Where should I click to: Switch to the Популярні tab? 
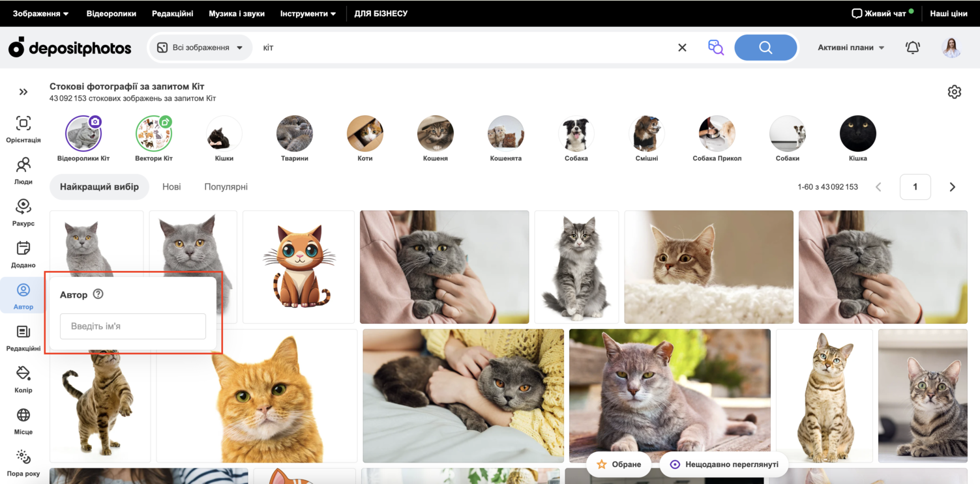point(226,187)
